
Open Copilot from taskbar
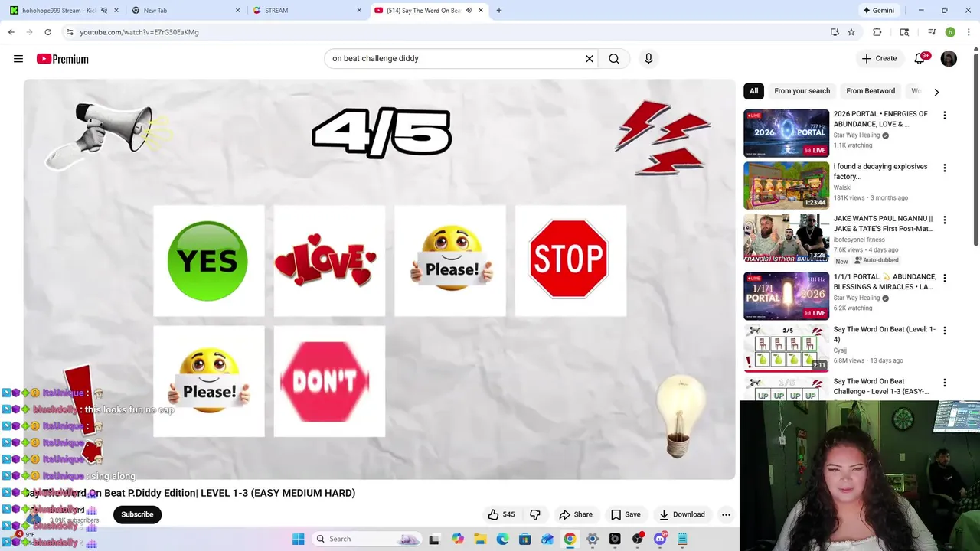[457, 539]
